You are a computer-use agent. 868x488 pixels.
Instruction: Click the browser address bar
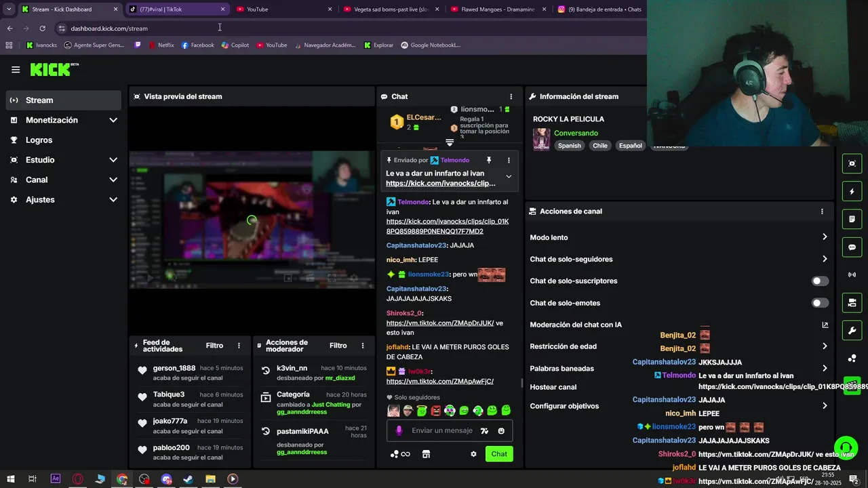tap(349, 28)
